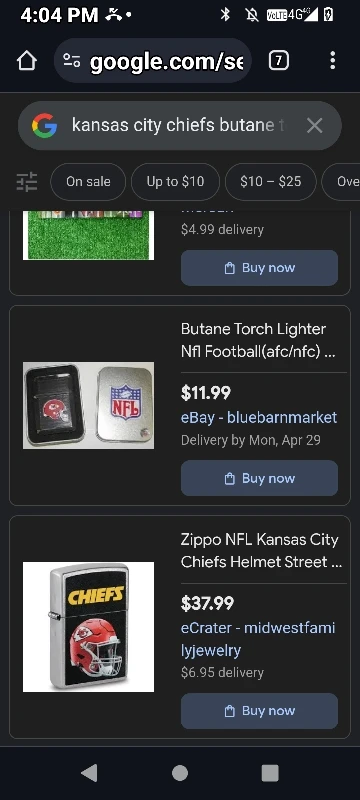The height and width of the screenshot is (800, 360).
Task: Tap the Android back navigation button
Action: (89, 773)
